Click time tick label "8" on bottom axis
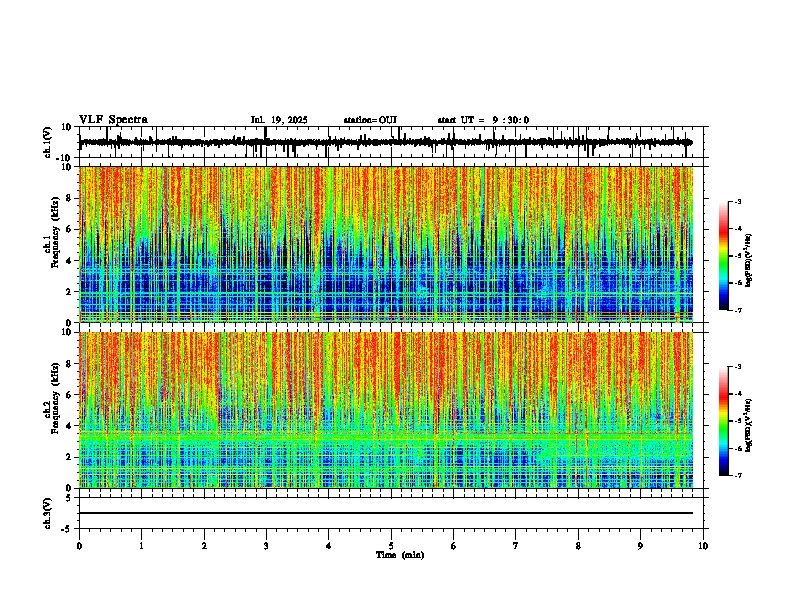Screen dimensions: 792x612 point(578,546)
